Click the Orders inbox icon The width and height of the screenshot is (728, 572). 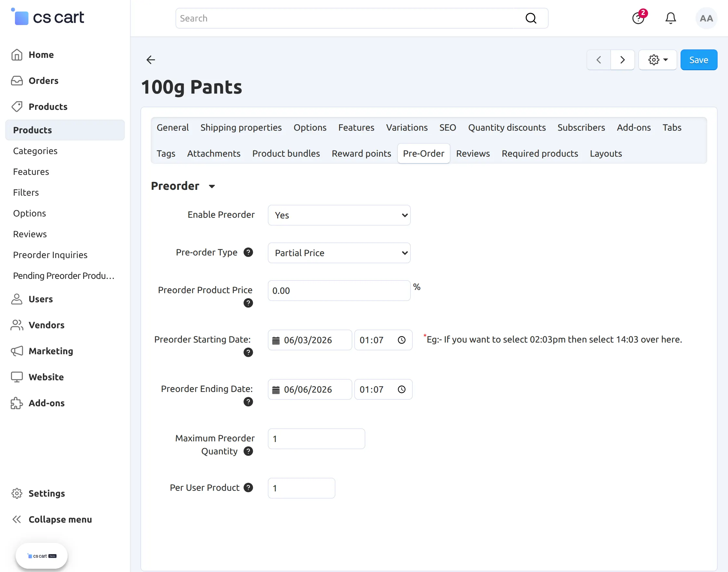coord(17,81)
